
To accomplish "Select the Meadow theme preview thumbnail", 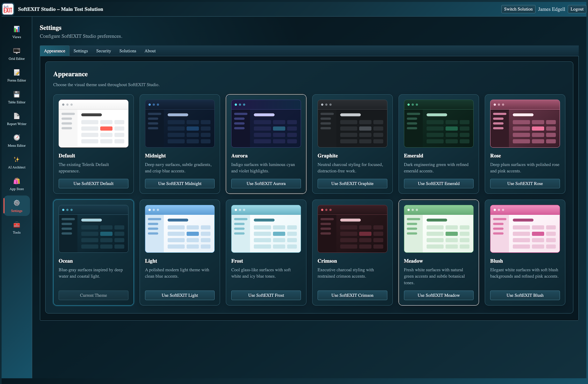I will (x=439, y=229).
